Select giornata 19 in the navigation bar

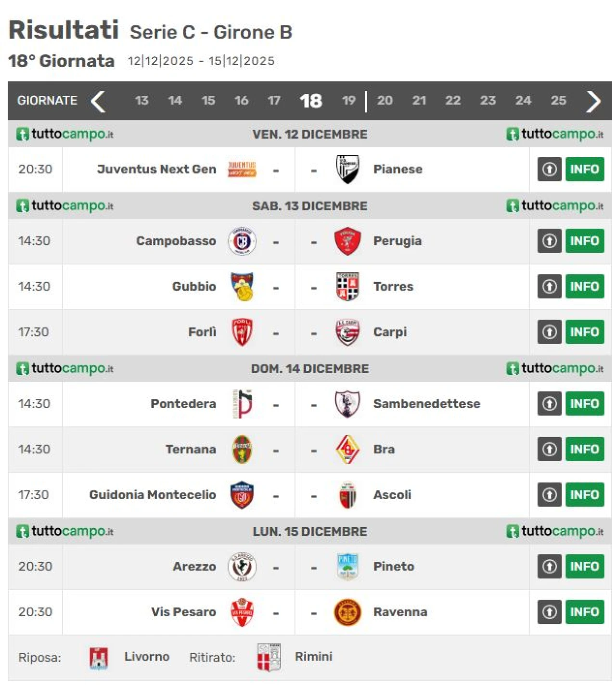348,101
